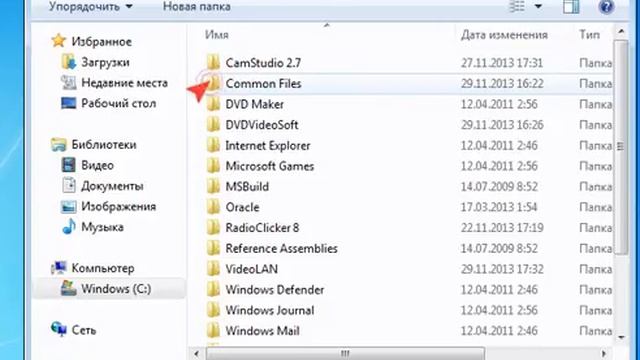Image resolution: width=640 pixels, height=360 pixels.
Task: Click the Музыка note icon
Action: click(x=69, y=227)
